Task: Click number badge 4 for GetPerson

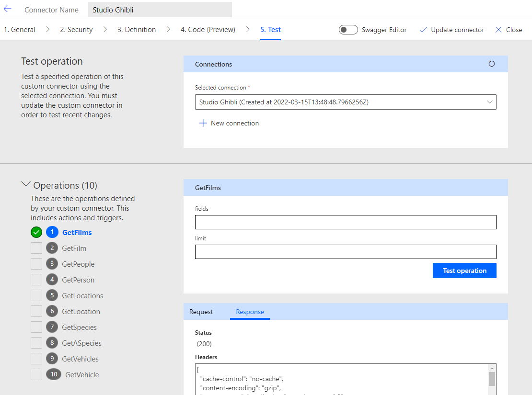Action: pos(52,280)
